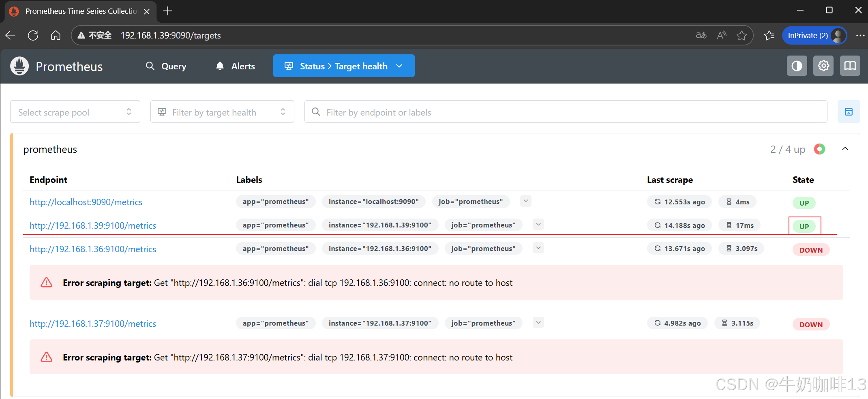Viewport: 868px width, 399px height.
Task: Reload the page with the refresh icon
Action: [33, 36]
